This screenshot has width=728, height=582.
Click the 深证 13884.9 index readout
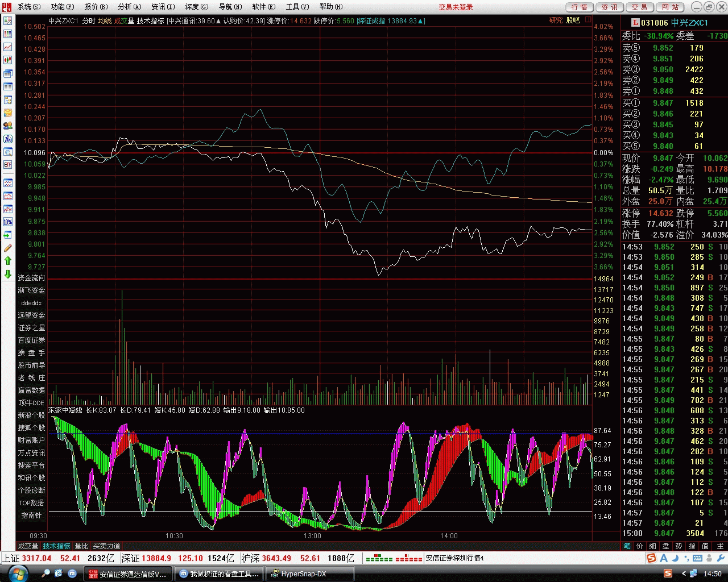146,558
